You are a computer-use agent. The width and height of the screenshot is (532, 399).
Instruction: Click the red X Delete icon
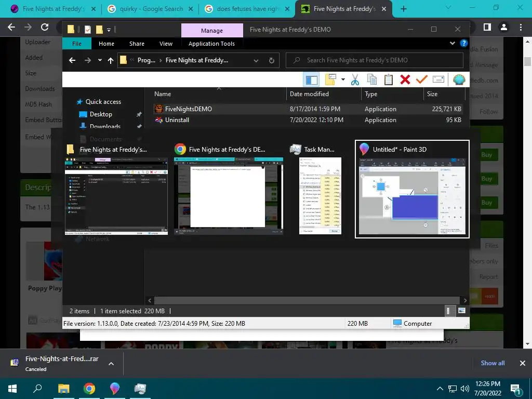[x=405, y=79]
